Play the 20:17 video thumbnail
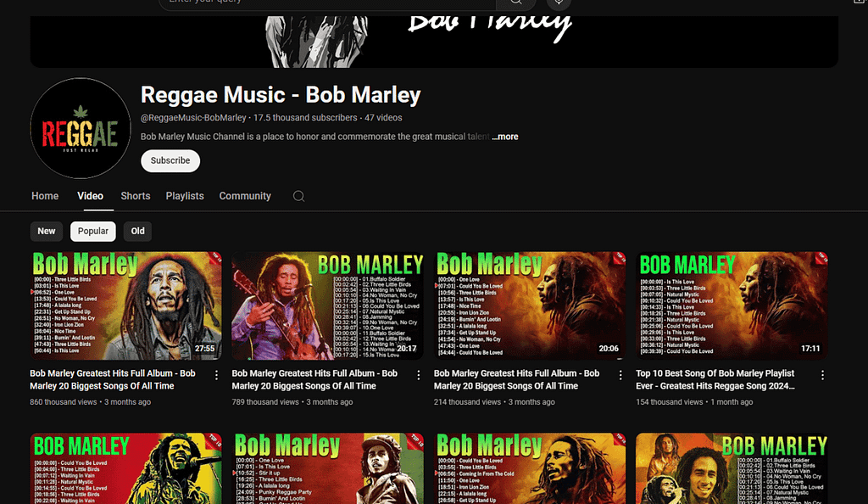The height and width of the screenshot is (504, 868). coord(328,305)
